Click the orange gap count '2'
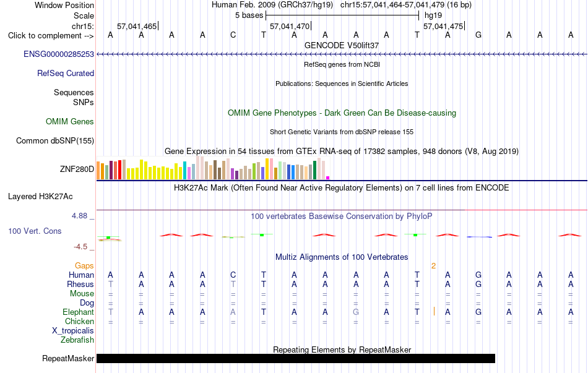This screenshot has width=588, height=373. click(x=433, y=266)
